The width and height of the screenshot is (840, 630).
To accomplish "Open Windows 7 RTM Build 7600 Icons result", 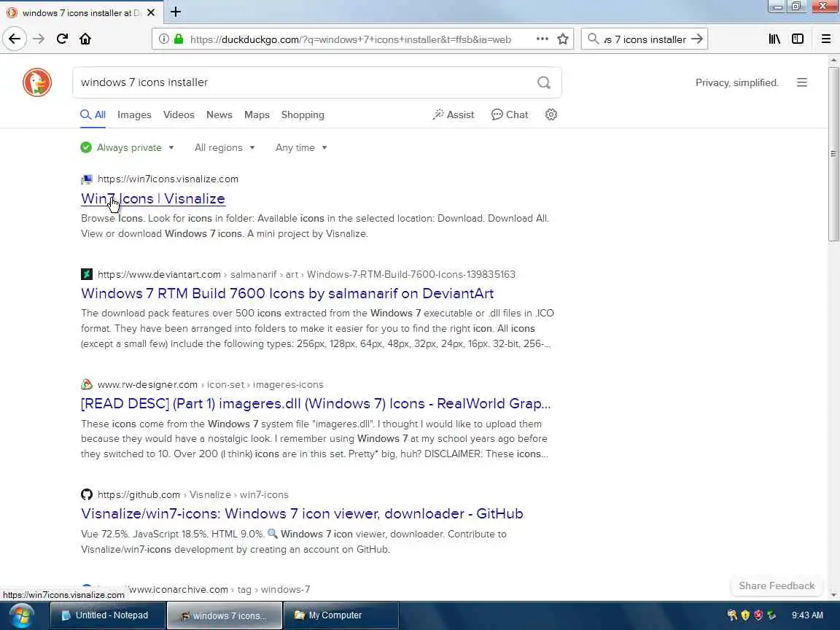I will click(287, 294).
